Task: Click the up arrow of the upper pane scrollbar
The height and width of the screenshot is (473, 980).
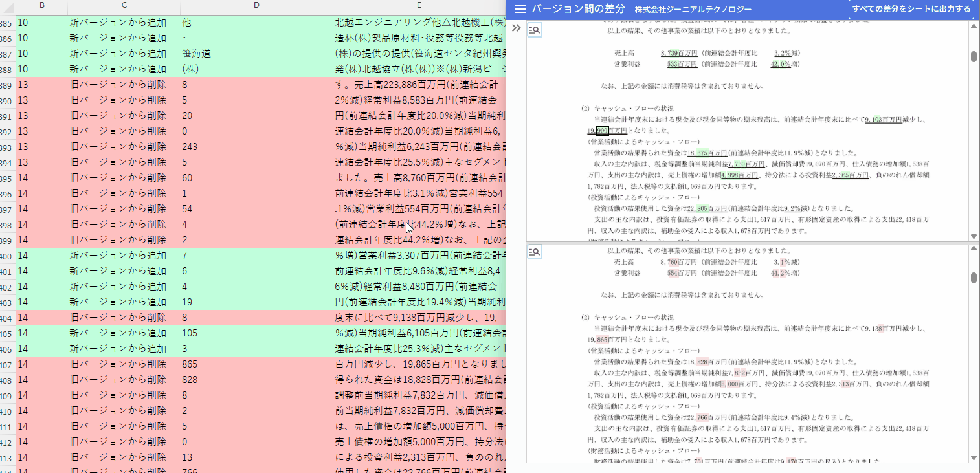Action: click(974, 26)
